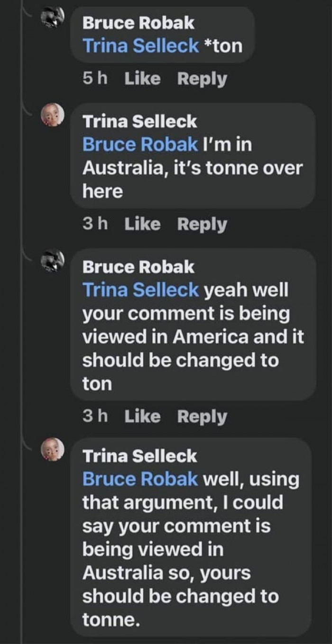Viewport: 332px width, 644px height.
Task: Select author name Bruce Robak above "yeah well" comment
Action: [138, 267]
